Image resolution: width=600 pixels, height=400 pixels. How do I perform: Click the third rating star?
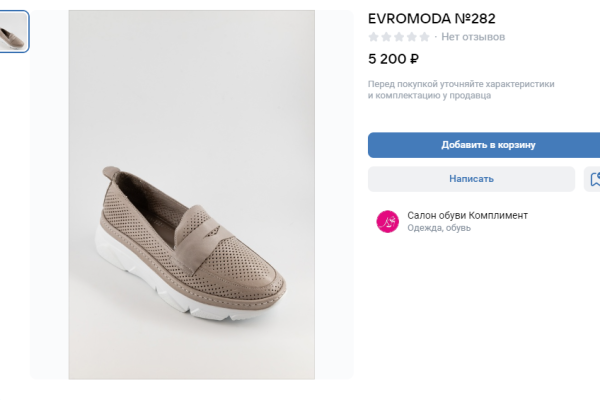(399, 37)
